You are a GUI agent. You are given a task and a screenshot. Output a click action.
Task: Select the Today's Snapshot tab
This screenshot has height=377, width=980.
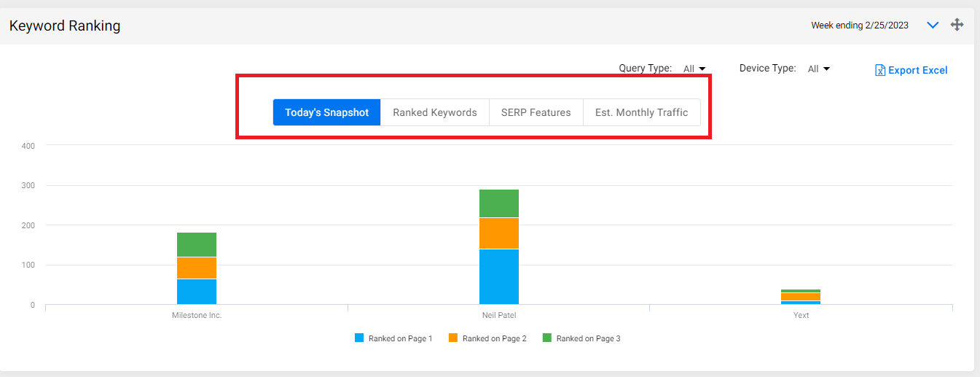[327, 112]
